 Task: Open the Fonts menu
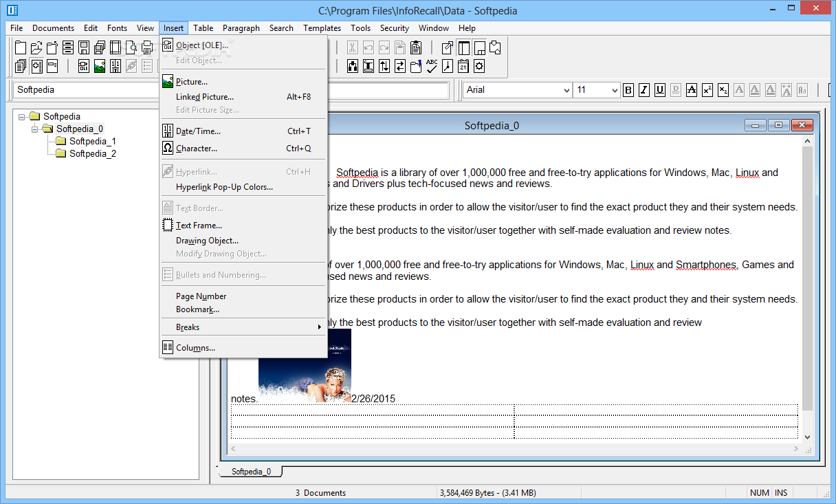tap(117, 28)
